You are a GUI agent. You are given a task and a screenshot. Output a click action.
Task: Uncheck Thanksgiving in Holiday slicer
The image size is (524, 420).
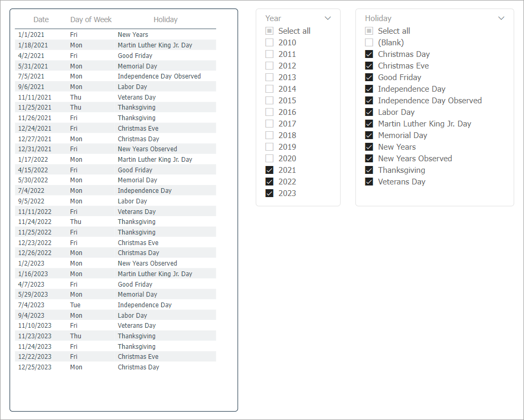[369, 170]
